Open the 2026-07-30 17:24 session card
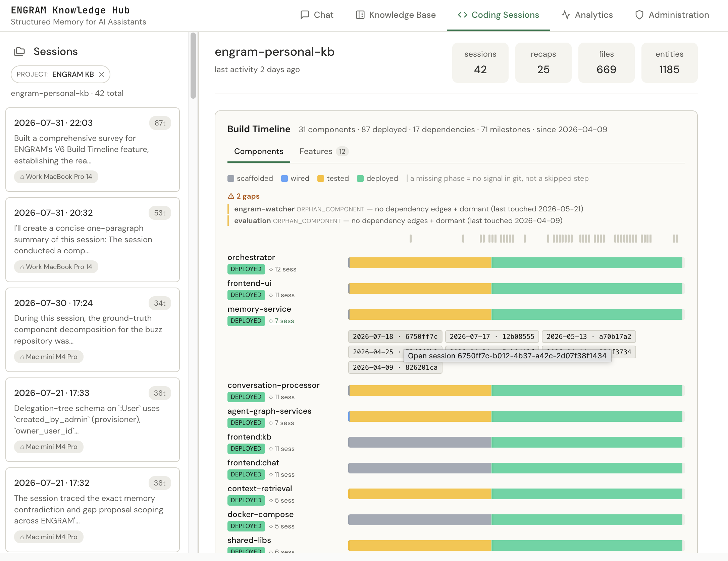The width and height of the screenshot is (728, 561). coord(93,330)
